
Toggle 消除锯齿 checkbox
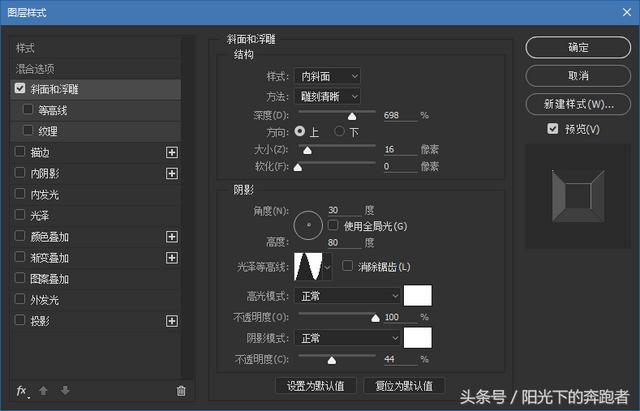point(347,266)
